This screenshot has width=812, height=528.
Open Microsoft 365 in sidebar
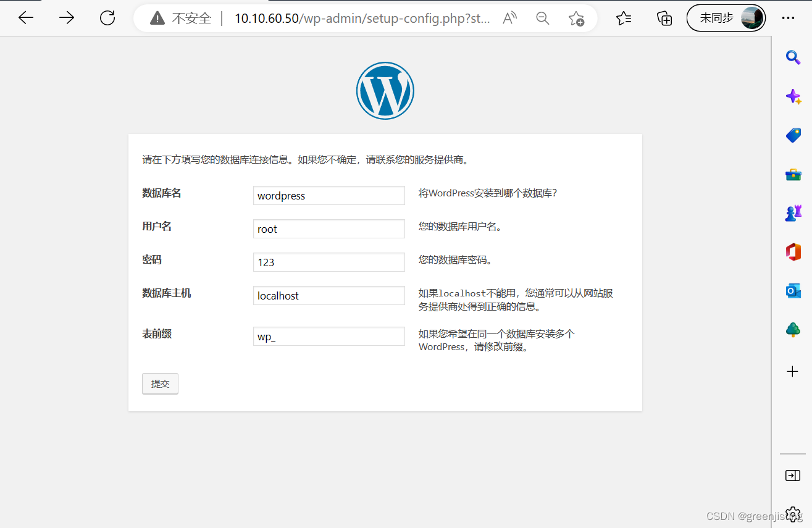coord(793,252)
